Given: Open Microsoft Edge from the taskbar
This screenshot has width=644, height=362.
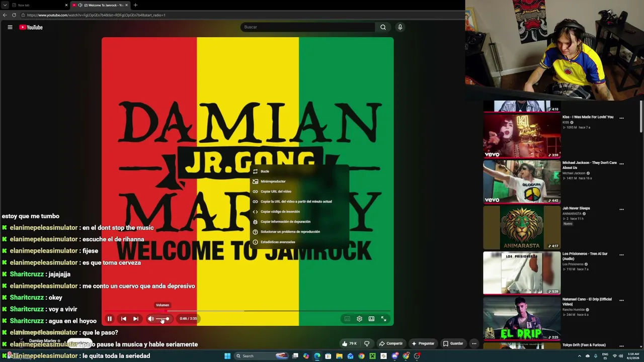Looking at the screenshot, I should click(x=317, y=356).
